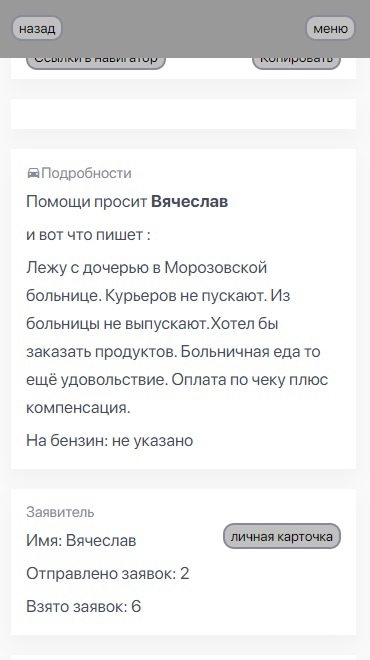Screen dimensions: 370x660
Task: Select the Подробности section heading
Action: click(86, 173)
